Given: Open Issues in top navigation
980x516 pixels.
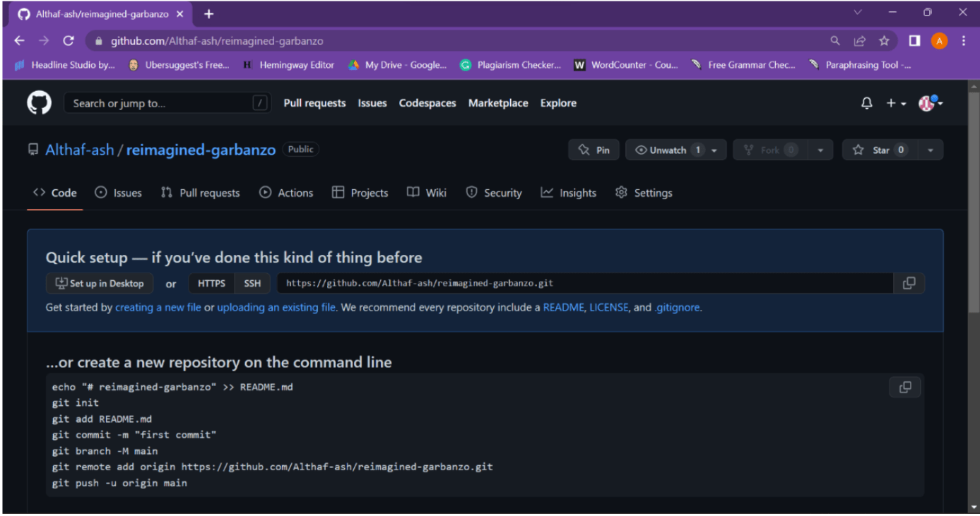Looking at the screenshot, I should (372, 103).
